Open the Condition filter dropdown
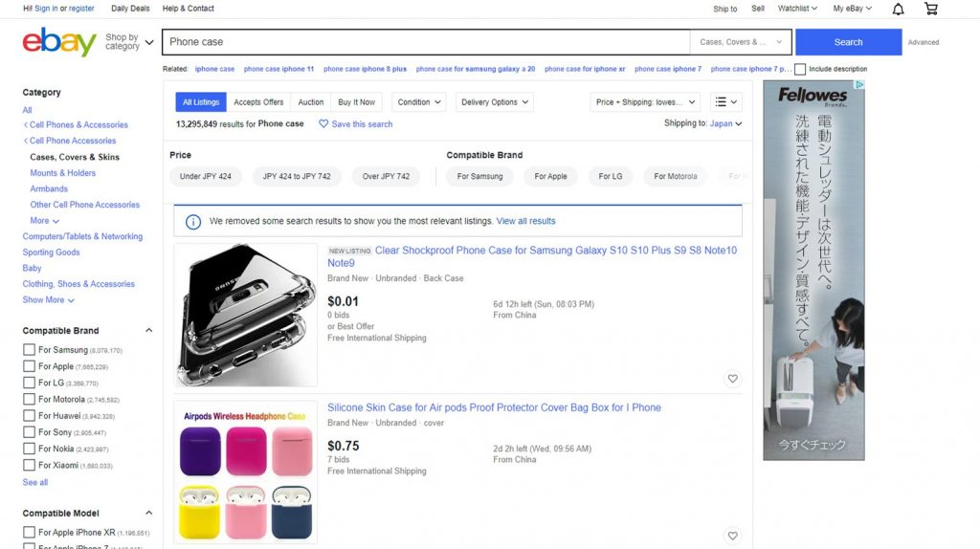 point(419,101)
